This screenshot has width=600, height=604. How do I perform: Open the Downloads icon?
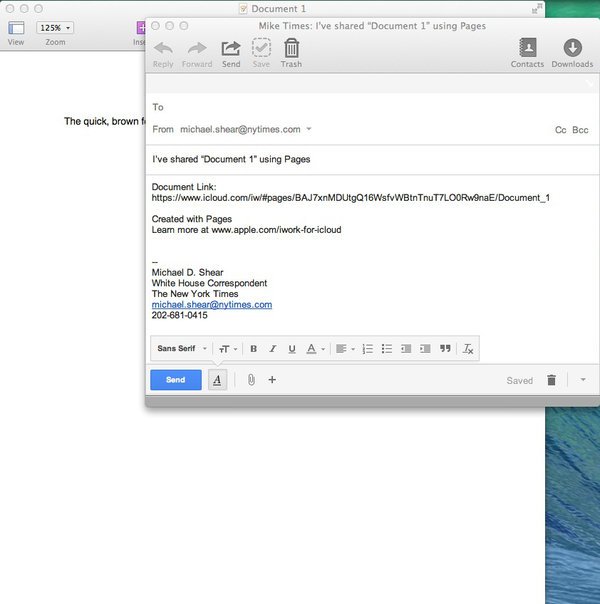click(x=573, y=47)
